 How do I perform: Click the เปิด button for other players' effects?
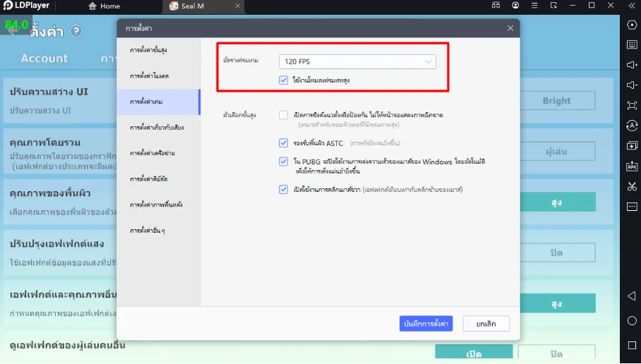[x=474, y=353]
